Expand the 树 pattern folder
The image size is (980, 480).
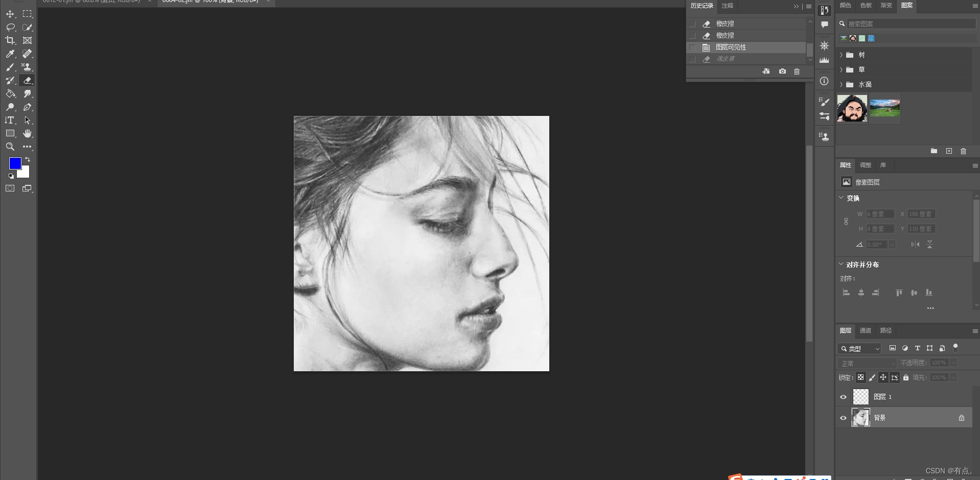(841, 55)
